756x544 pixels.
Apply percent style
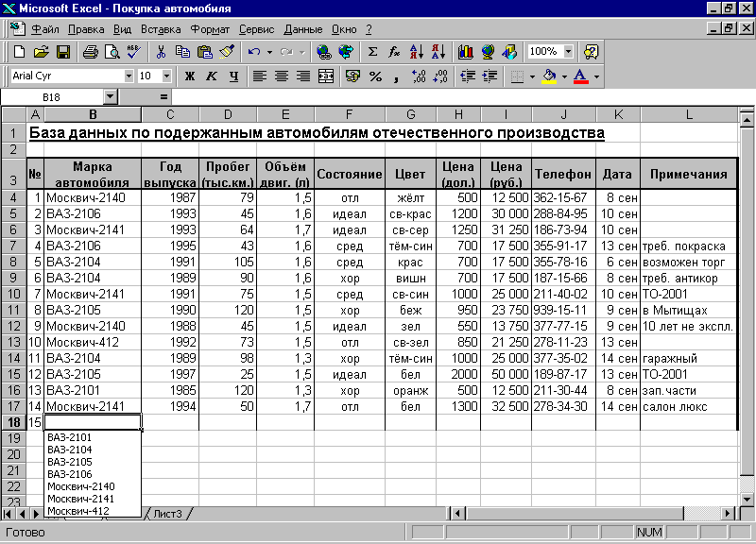375,76
